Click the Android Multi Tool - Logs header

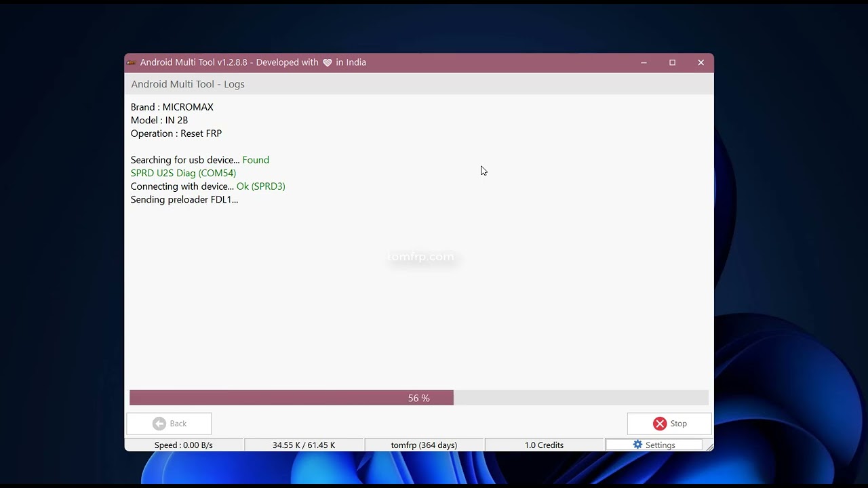pos(188,84)
